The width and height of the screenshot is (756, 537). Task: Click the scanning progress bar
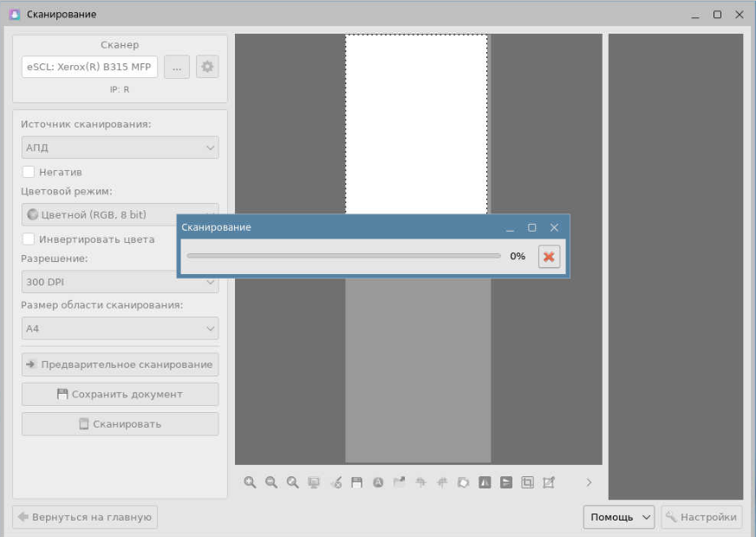coord(343,256)
